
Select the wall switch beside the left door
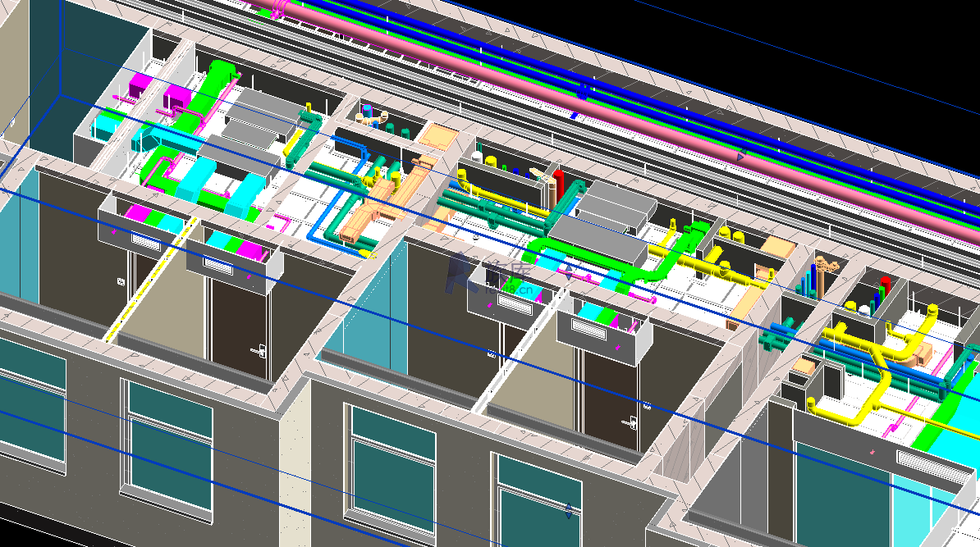click(x=121, y=281)
